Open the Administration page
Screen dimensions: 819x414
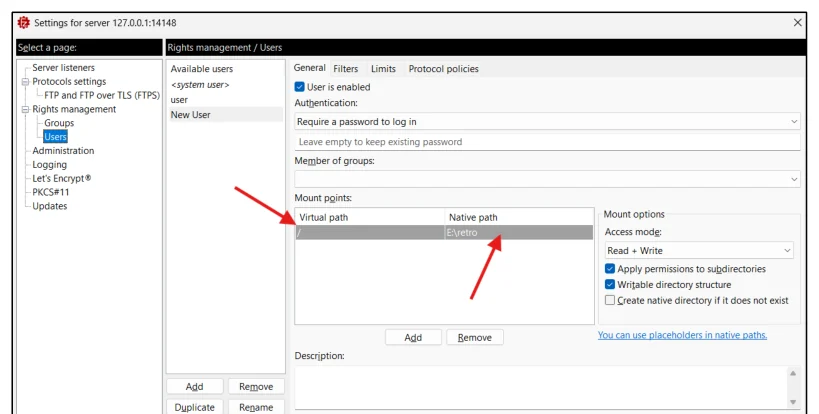click(x=63, y=150)
